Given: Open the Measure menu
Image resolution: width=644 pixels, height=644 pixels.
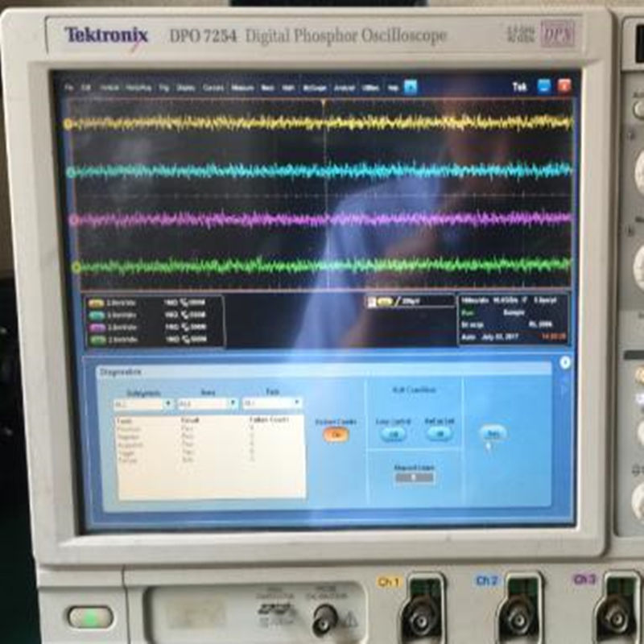Looking at the screenshot, I should coord(242,88).
